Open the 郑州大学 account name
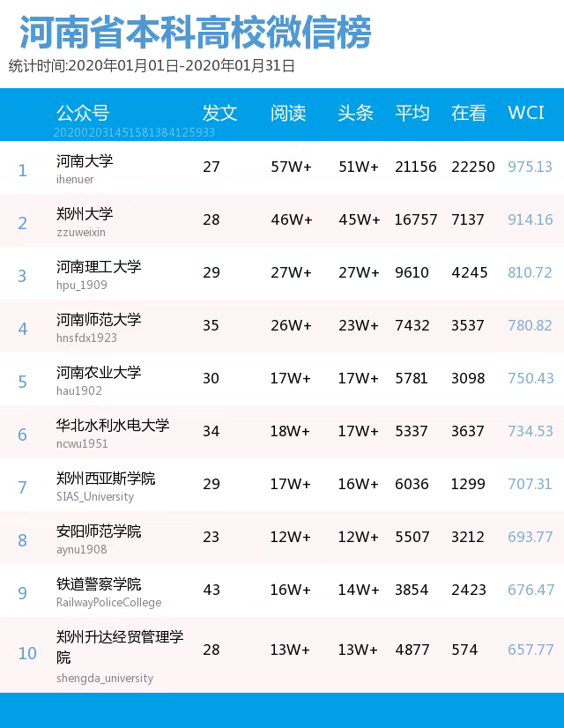The width and height of the screenshot is (564, 728). point(85,214)
